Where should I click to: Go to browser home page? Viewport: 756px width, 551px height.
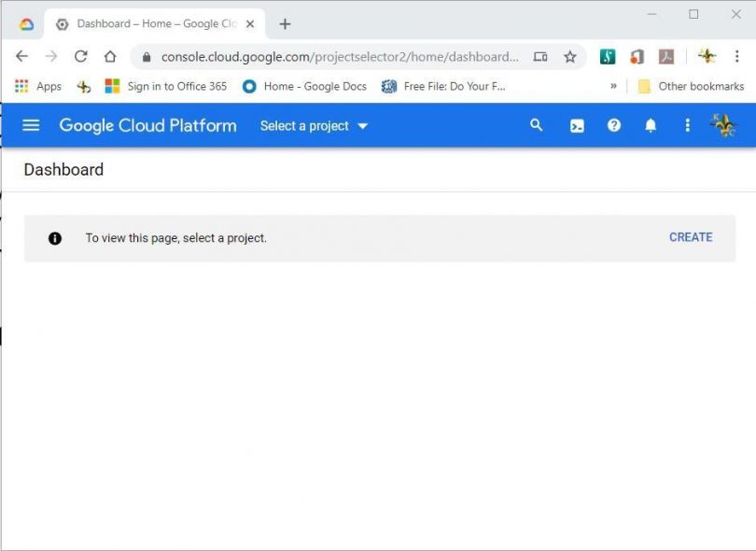[110, 56]
